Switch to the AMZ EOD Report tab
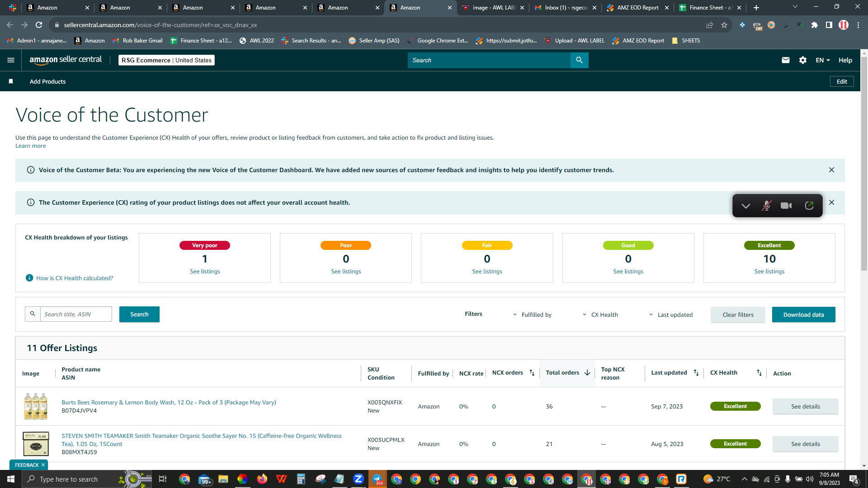Image resolution: width=868 pixels, height=488 pixels. pyautogui.click(x=638, y=8)
